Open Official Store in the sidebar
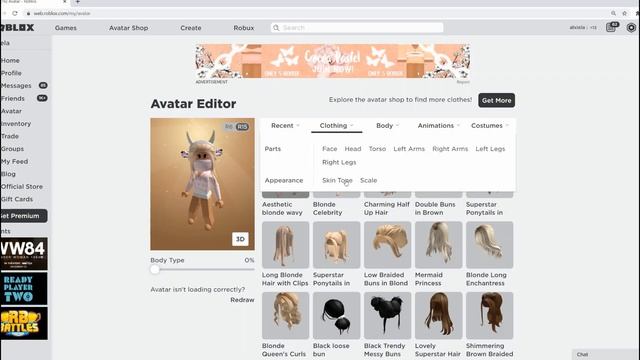This screenshot has width=640, height=360. [22, 187]
